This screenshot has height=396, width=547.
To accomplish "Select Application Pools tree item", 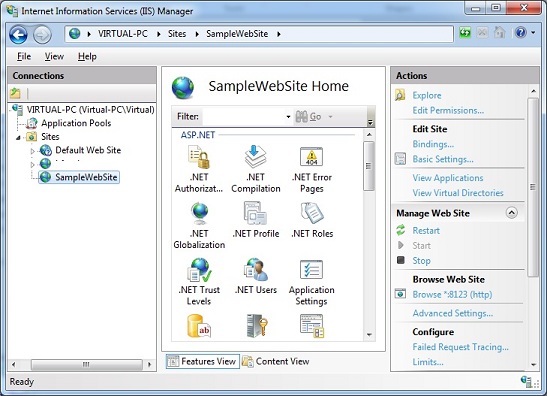I will (x=76, y=123).
